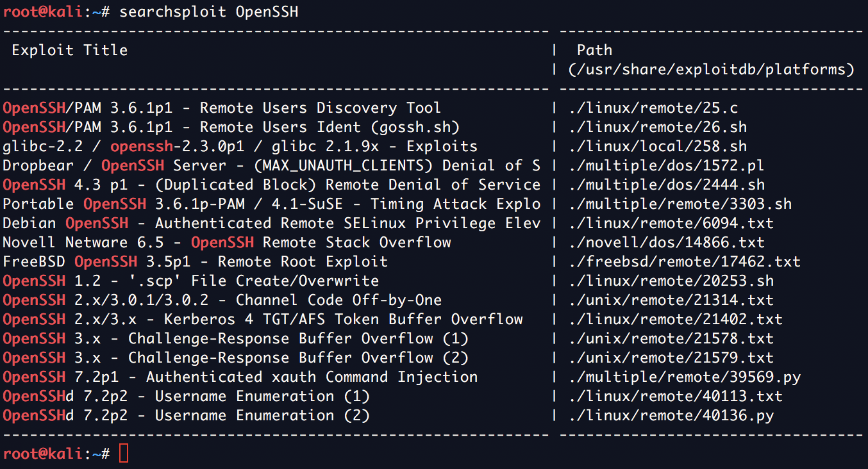Click the 'Exploit Title' column header
The width and height of the screenshot is (868, 469).
click(x=69, y=50)
